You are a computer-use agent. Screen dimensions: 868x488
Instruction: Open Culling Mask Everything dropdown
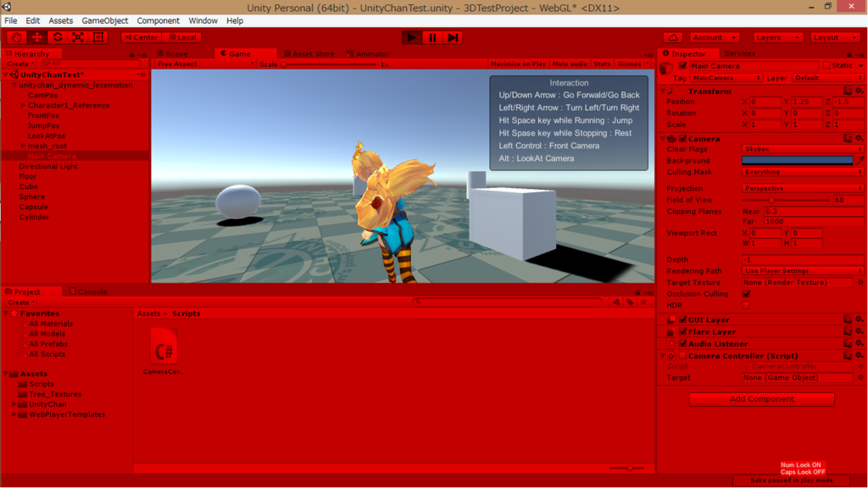[x=803, y=172]
